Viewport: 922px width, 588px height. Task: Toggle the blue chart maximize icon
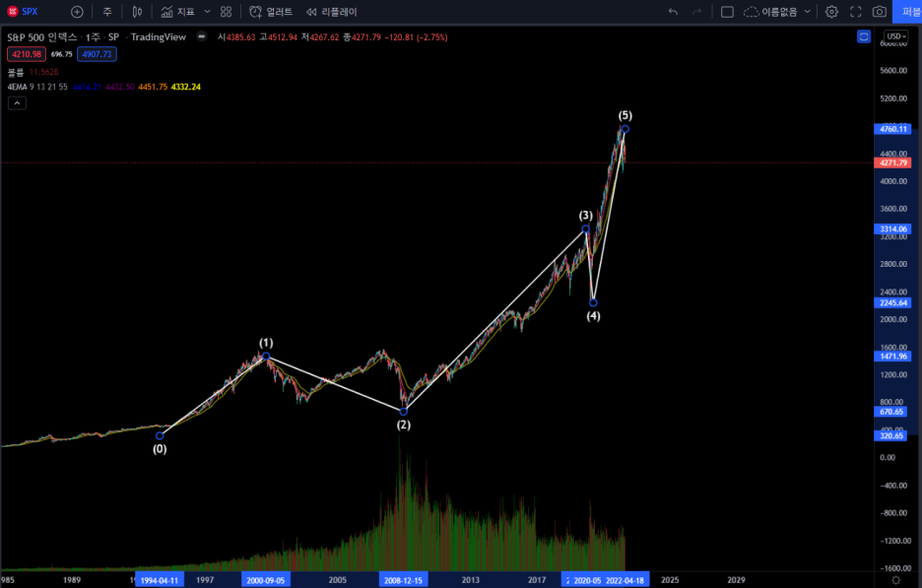[x=863, y=37]
